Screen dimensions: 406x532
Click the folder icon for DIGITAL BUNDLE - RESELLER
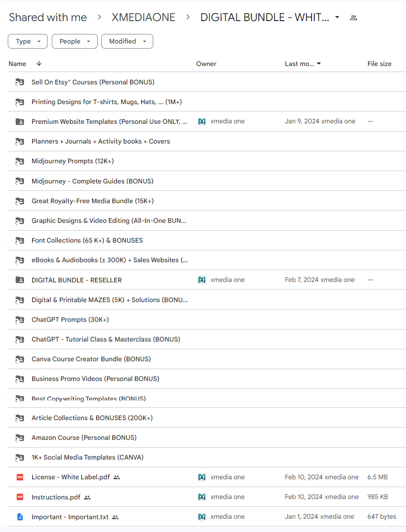click(20, 280)
